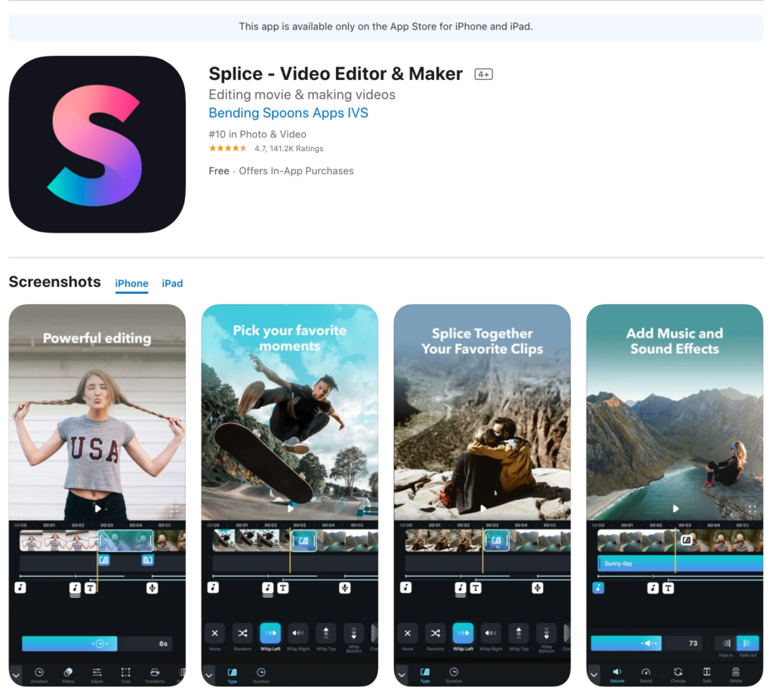Screen dimensions: 773x700
Task: Collapse chevron in 'Pick your favorite moments' toolbar
Action: tap(209, 674)
